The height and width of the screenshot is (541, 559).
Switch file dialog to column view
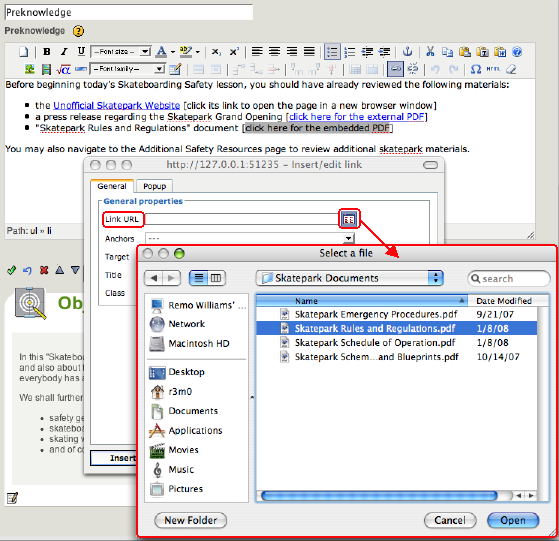[x=216, y=278]
